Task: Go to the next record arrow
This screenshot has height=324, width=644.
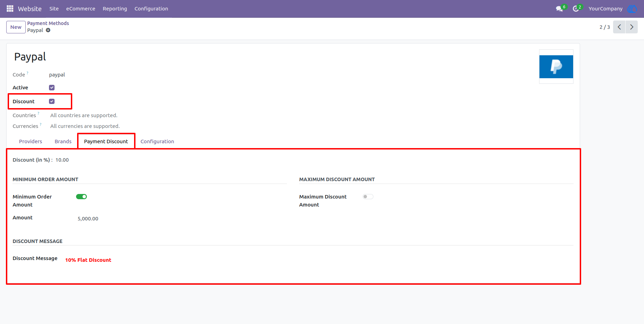Action: (632, 27)
